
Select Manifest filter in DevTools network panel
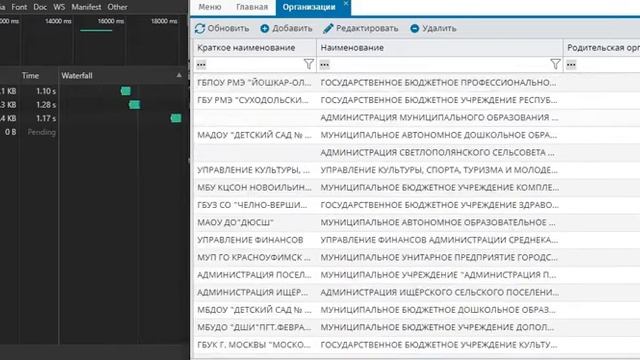click(x=86, y=7)
